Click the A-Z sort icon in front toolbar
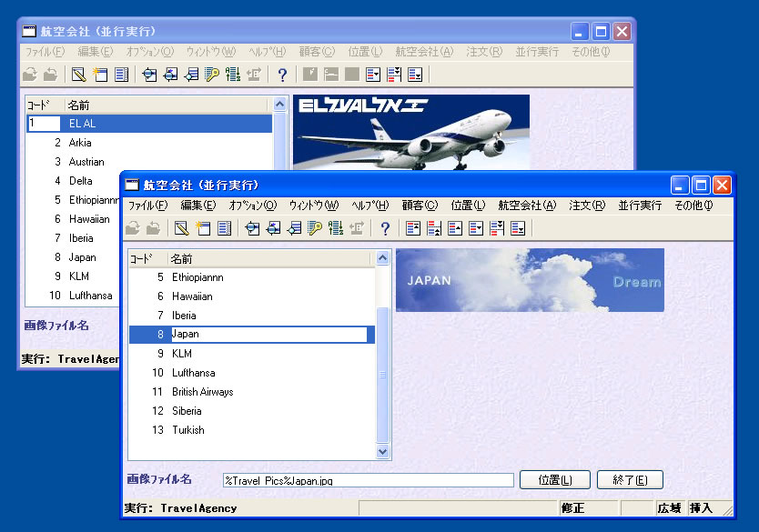The height and width of the screenshot is (532, 759). point(336,228)
